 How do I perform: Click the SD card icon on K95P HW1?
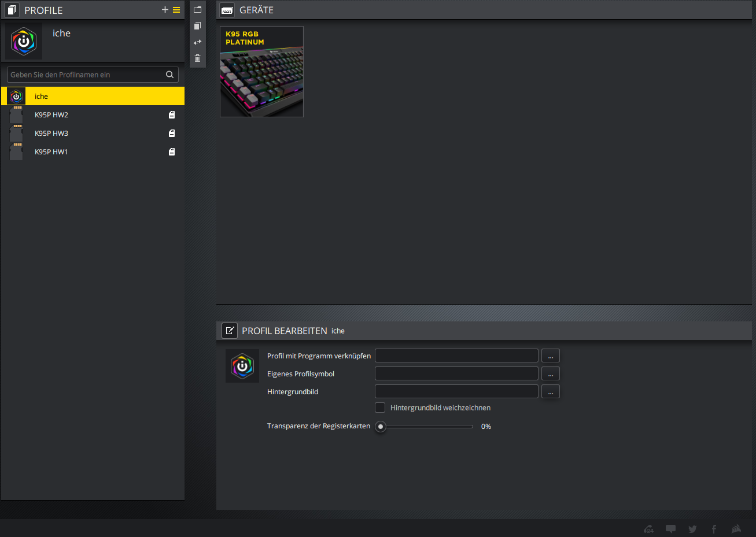[172, 152]
